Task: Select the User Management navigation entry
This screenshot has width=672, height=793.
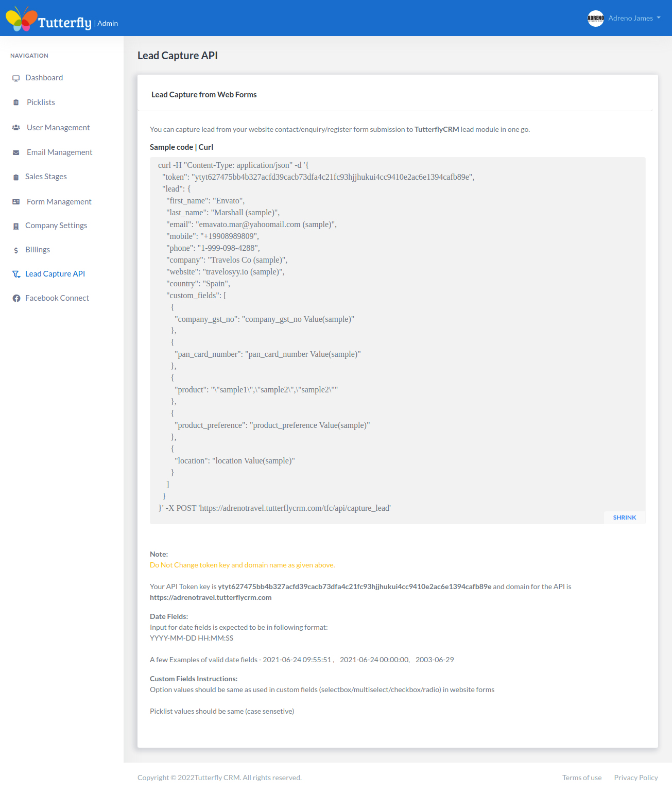Action: [x=58, y=128]
